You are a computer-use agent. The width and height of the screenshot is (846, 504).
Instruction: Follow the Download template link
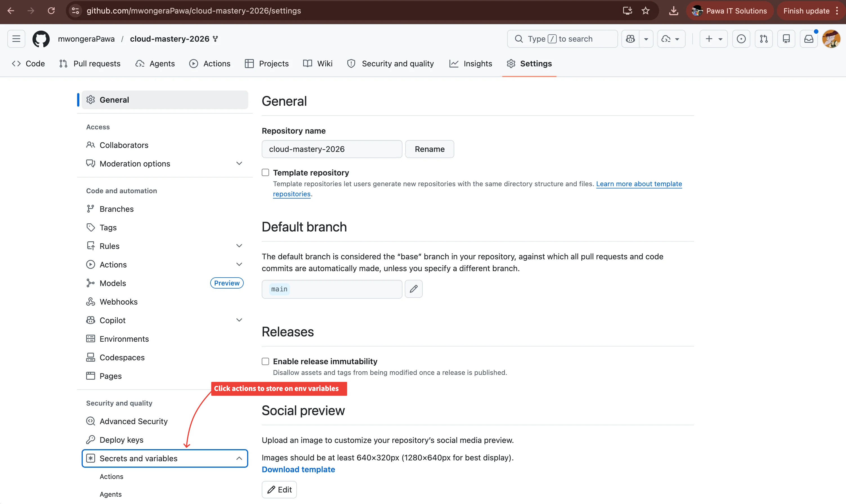(x=298, y=469)
